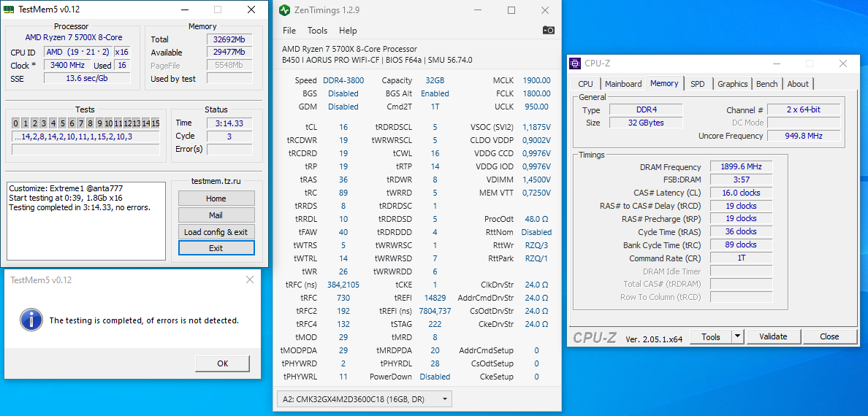
Task: Click the Channel # 2 x 64-bit field
Action: click(804, 109)
